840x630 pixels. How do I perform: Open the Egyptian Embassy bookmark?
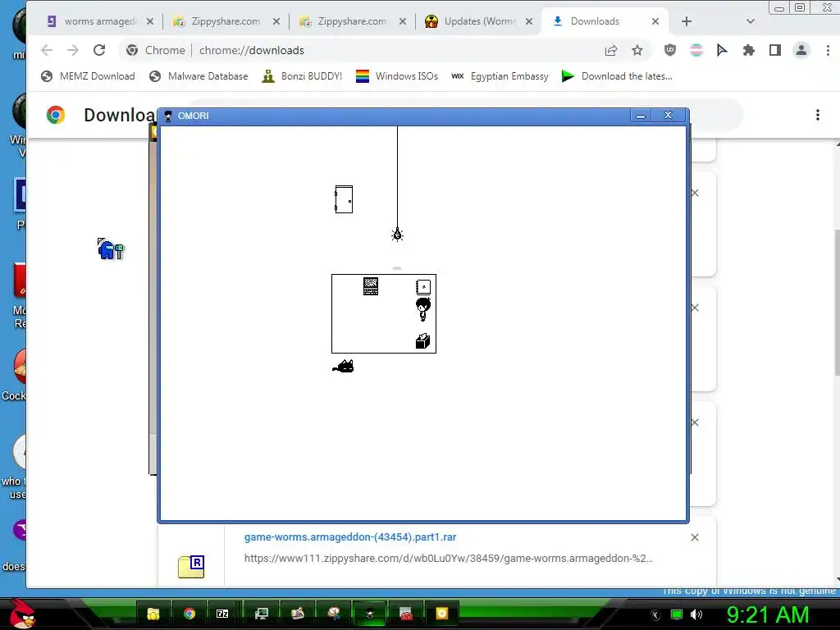pos(500,76)
